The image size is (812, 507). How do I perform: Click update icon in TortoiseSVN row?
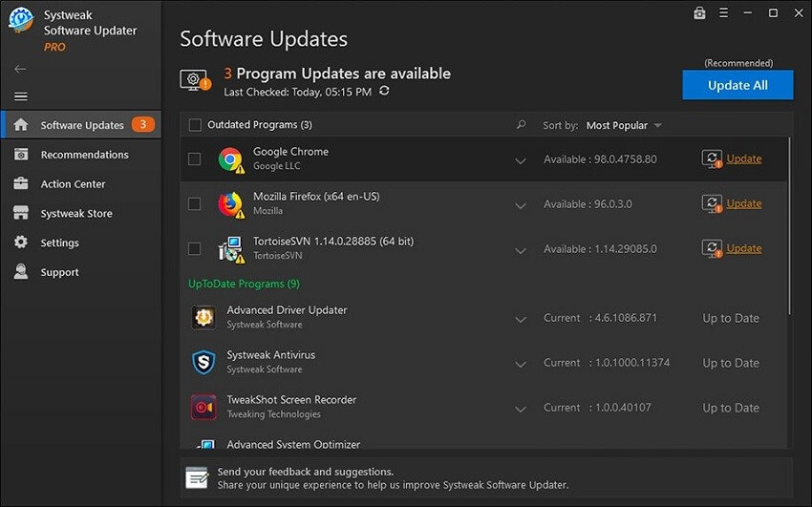712,249
